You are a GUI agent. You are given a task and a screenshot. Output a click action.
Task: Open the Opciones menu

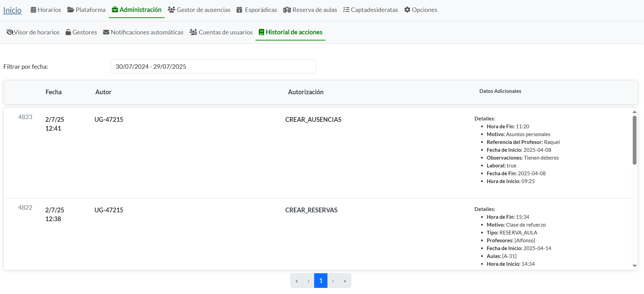point(421,10)
